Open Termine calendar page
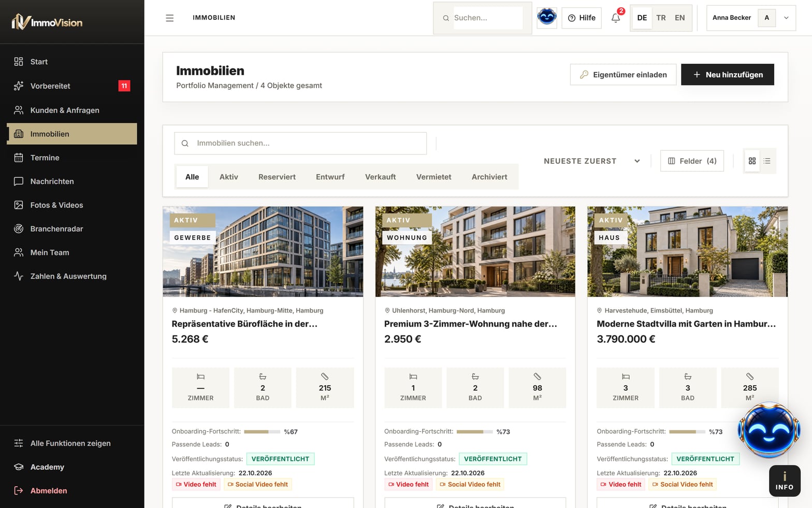Image resolution: width=812 pixels, height=508 pixels. [72, 158]
